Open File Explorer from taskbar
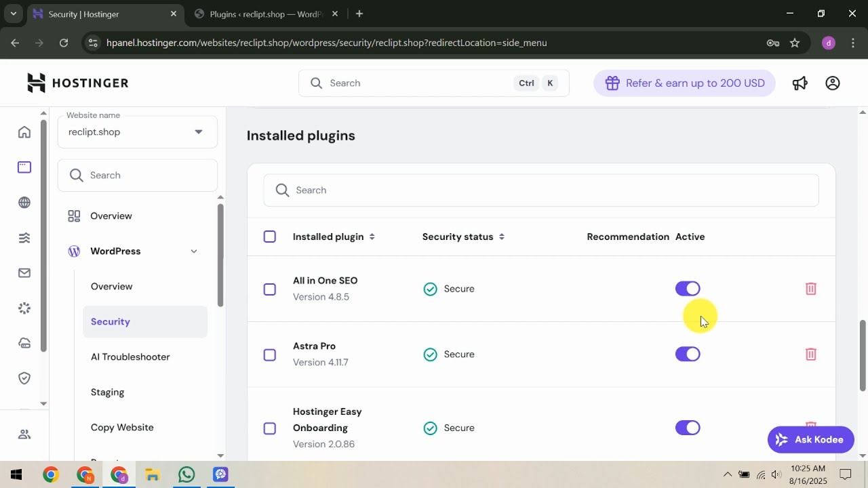868x488 pixels. tap(153, 474)
